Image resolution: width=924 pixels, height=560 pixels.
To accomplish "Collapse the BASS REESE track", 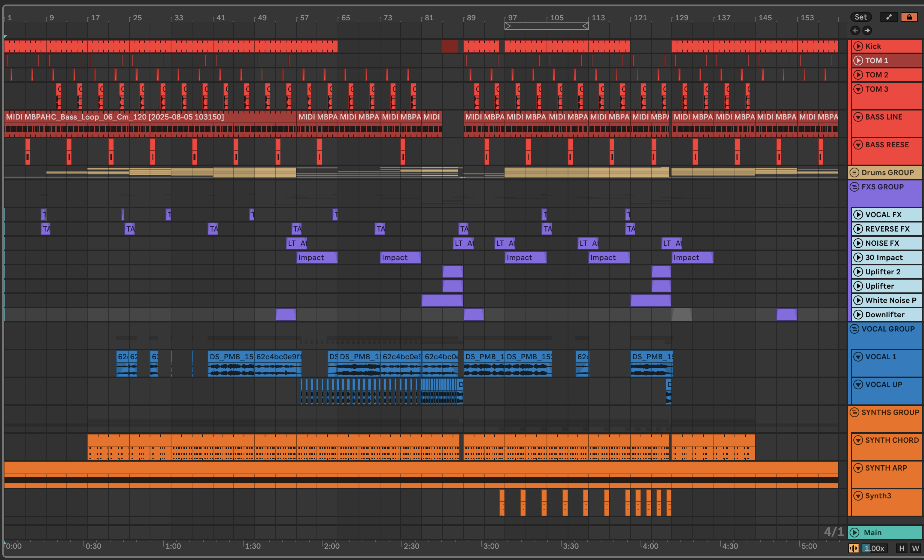I will coord(858,145).
